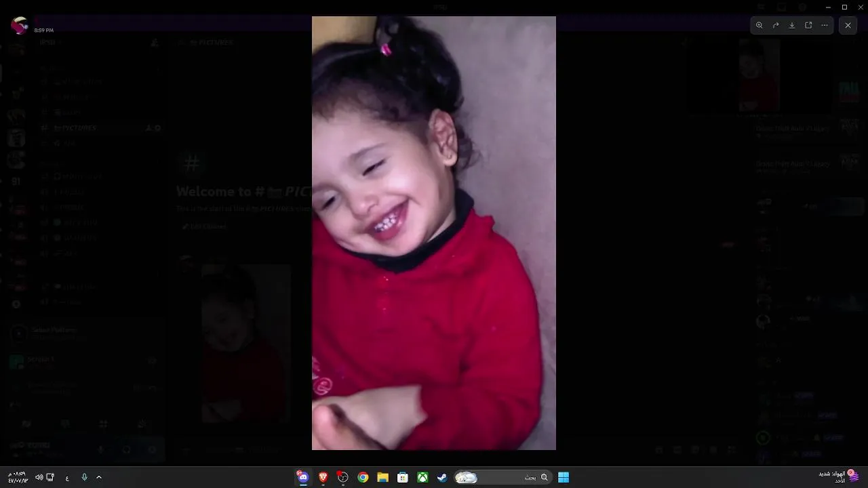Screen dimensions: 868x488
Task: Open the weather widget on the taskbar
Action: tap(840, 476)
